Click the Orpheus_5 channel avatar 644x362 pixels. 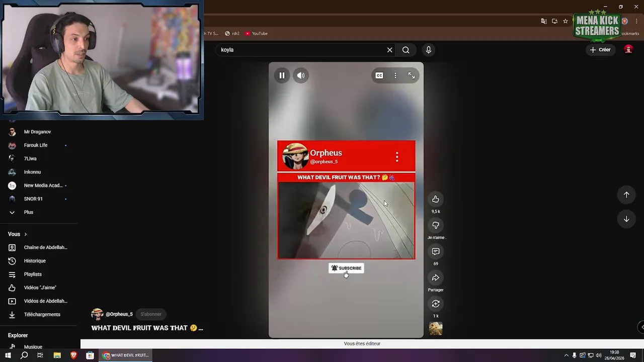[97, 314]
